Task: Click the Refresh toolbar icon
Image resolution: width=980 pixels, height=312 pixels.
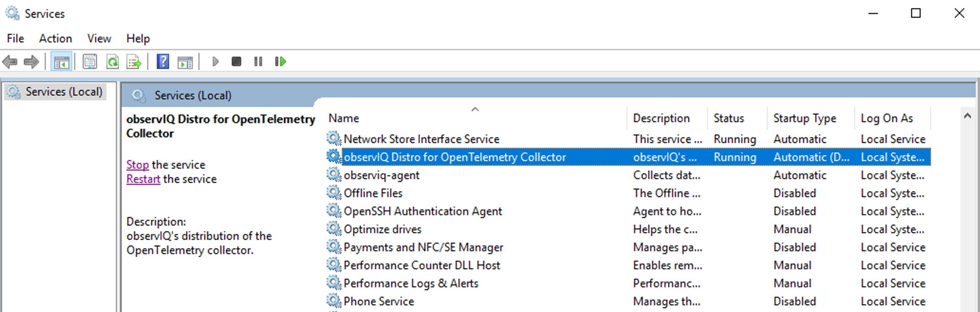Action: click(112, 62)
